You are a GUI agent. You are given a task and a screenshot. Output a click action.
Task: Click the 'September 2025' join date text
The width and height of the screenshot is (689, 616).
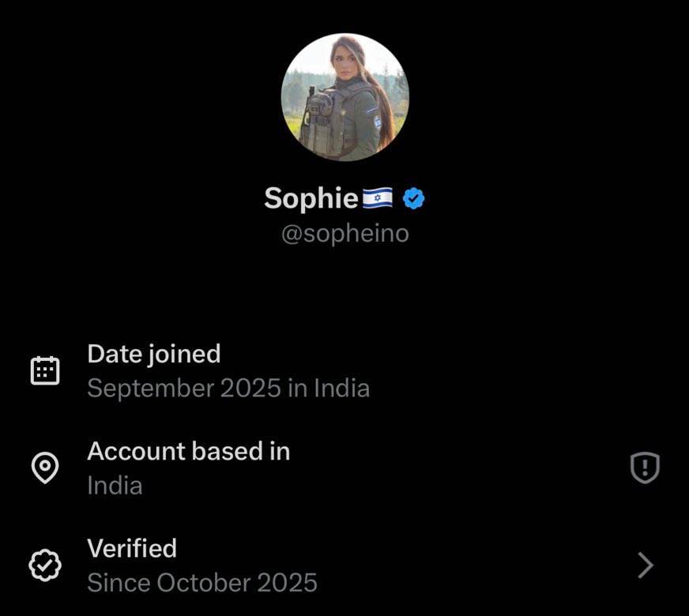pyautogui.click(x=183, y=389)
